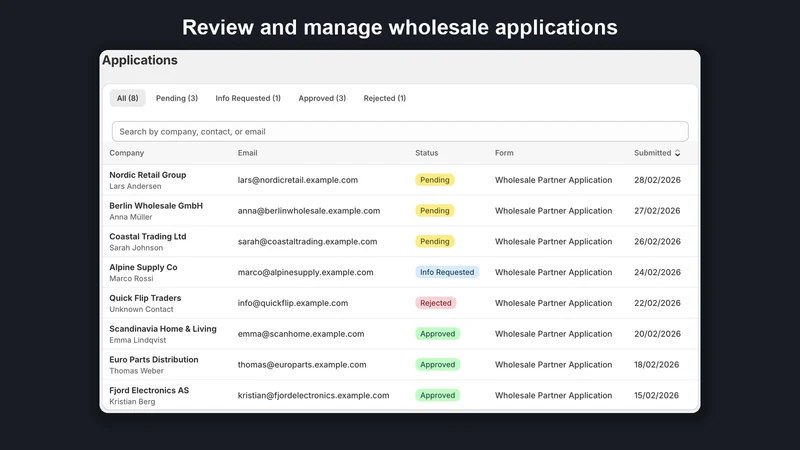Click the Company column header
This screenshot has height=450, width=800.
[127, 153]
